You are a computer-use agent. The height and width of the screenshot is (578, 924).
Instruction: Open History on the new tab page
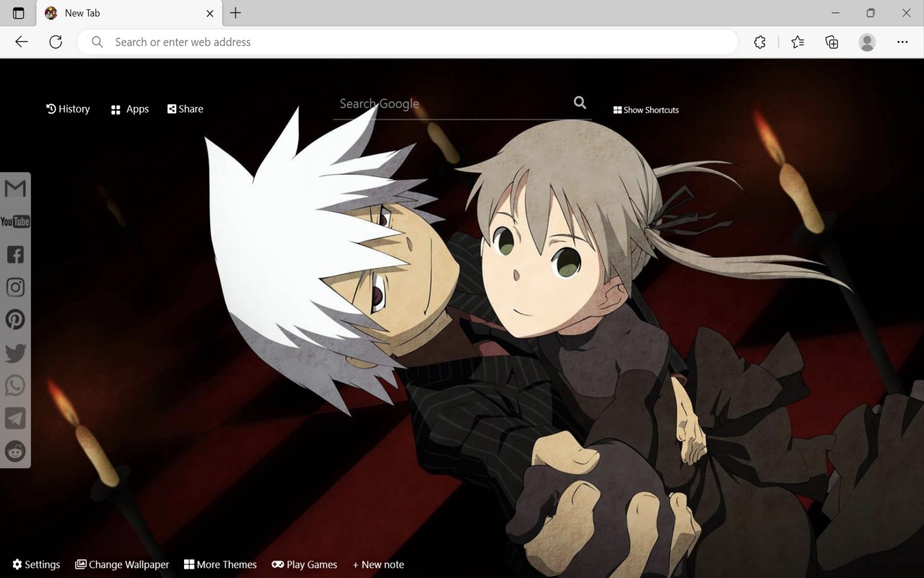68,109
